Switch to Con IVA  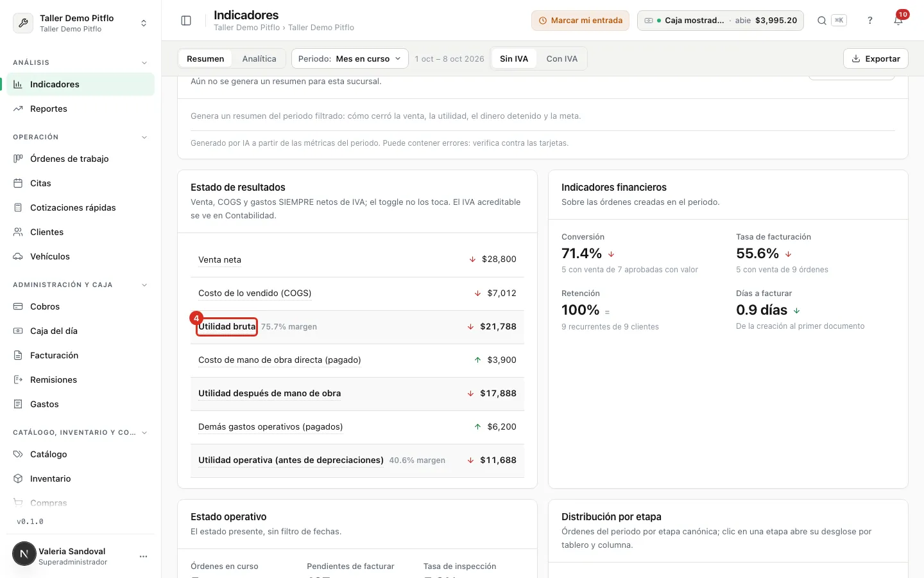(562, 58)
